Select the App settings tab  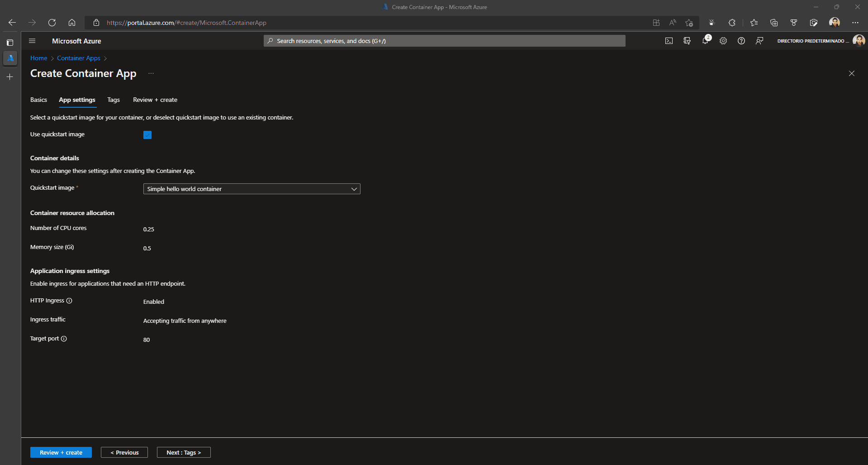77,100
